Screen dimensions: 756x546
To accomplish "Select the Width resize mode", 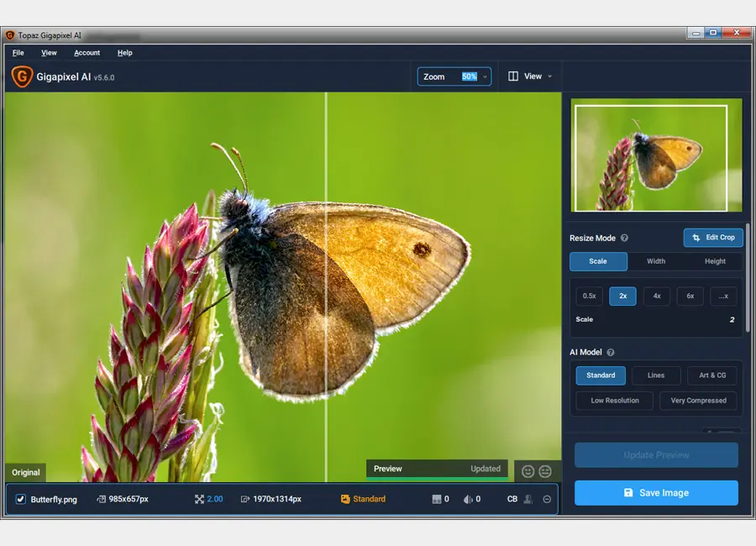I will coord(655,261).
